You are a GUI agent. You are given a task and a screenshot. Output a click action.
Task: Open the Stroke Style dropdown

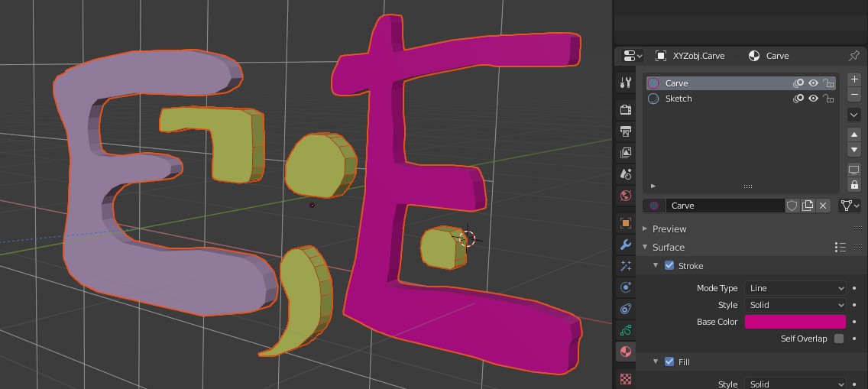coord(795,305)
